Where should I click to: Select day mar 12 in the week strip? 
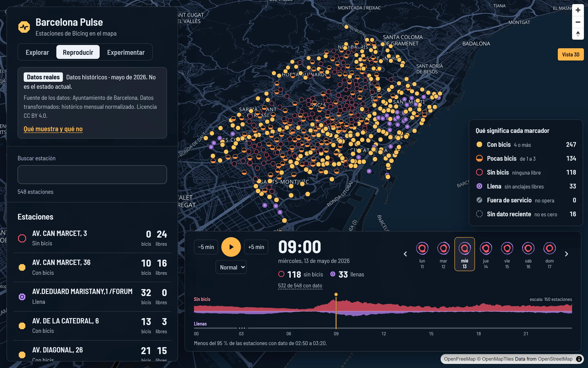click(443, 254)
